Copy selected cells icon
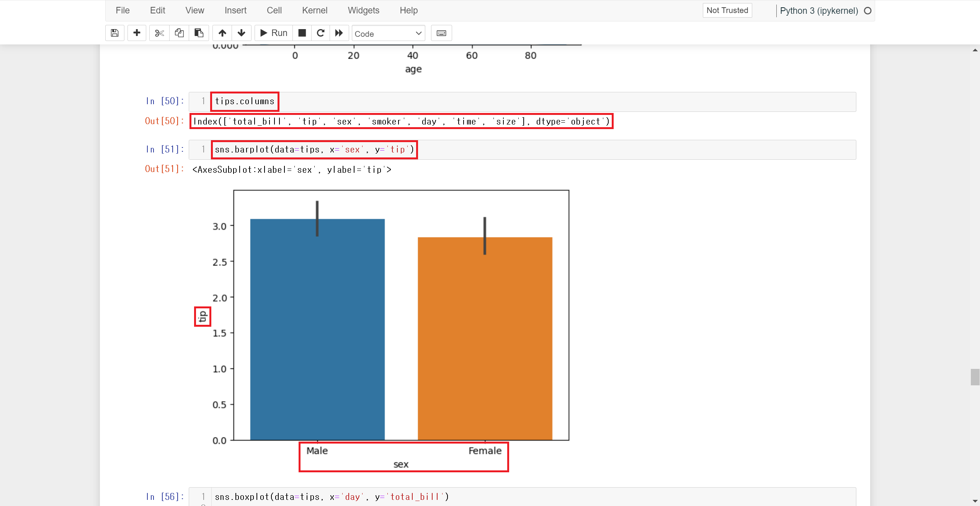980x506 pixels. coord(179,33)
